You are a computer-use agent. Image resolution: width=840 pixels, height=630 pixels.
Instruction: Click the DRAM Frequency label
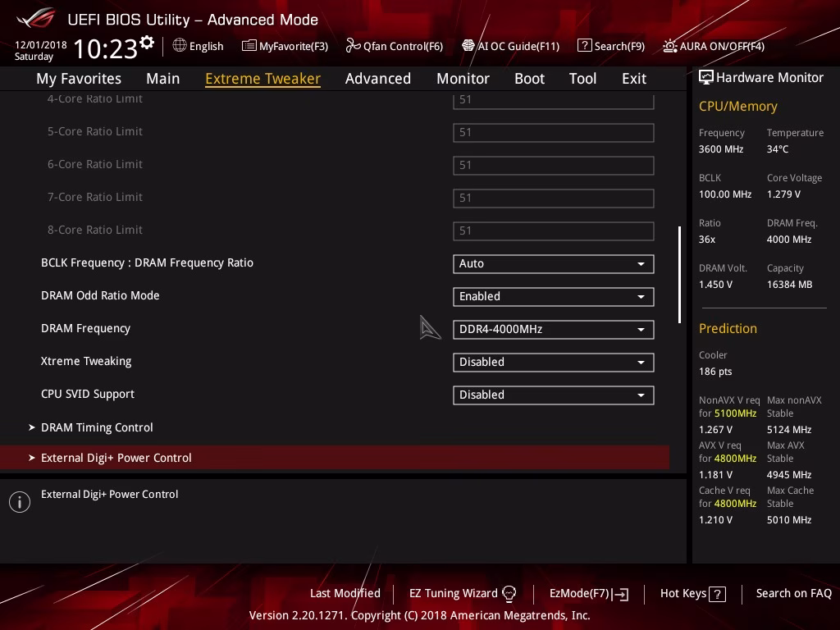click(85, 328)
